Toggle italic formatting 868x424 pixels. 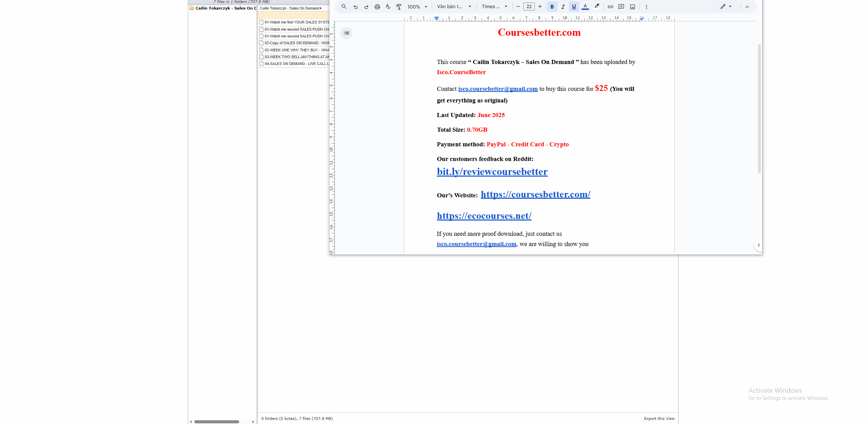(563, 7)
